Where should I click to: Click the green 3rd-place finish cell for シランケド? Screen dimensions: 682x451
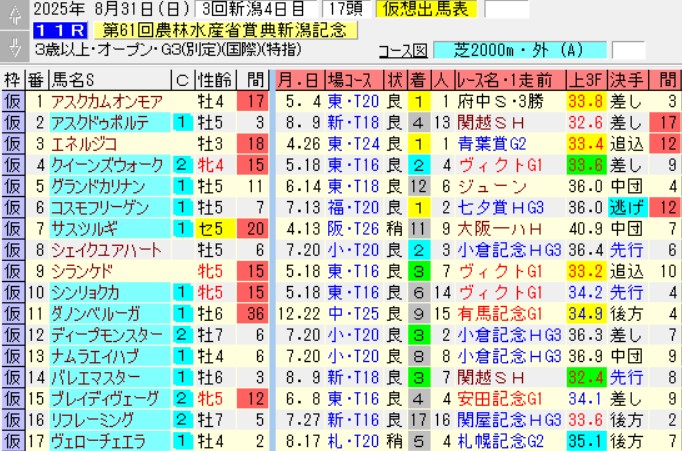[418, 271]
